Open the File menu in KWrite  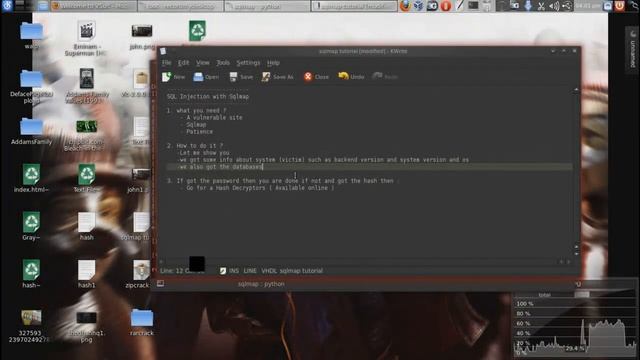167,63
